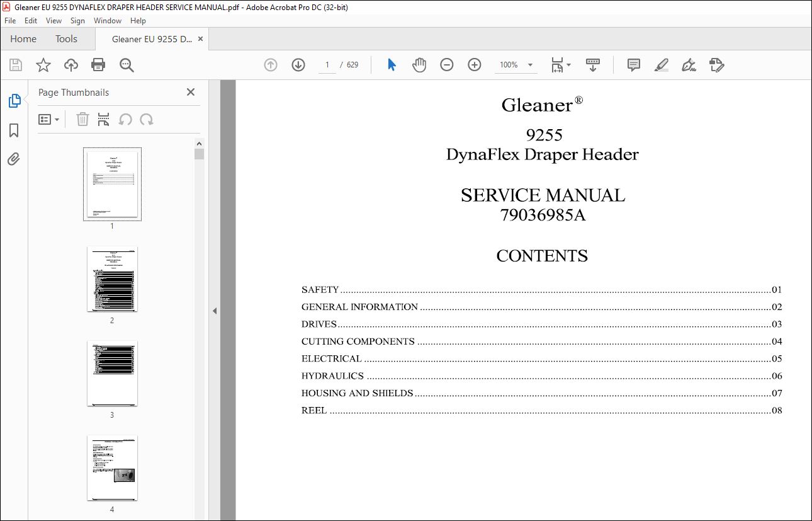Screen dimensions: 812x521
Task: Click the HOUSING AND SHIELDS entry
Action: click(541, 393)
